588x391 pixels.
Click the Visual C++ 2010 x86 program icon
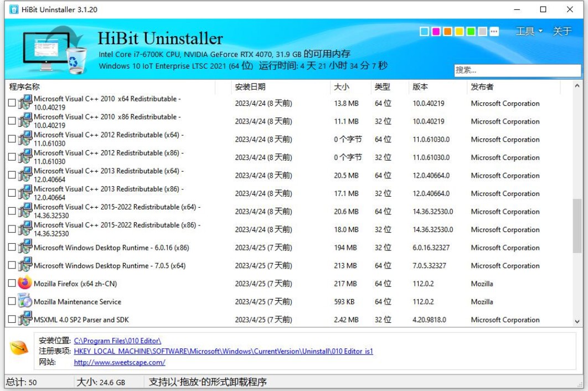point(25,120)
